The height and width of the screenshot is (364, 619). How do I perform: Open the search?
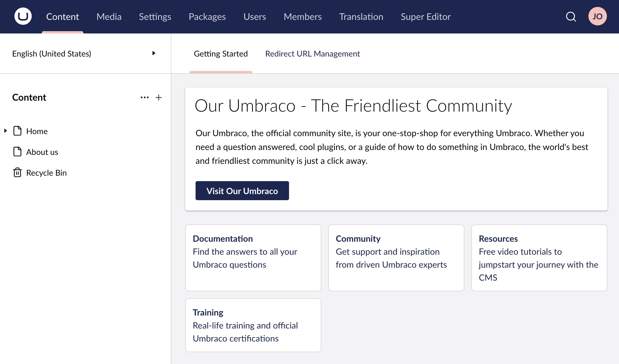point(571,16)
